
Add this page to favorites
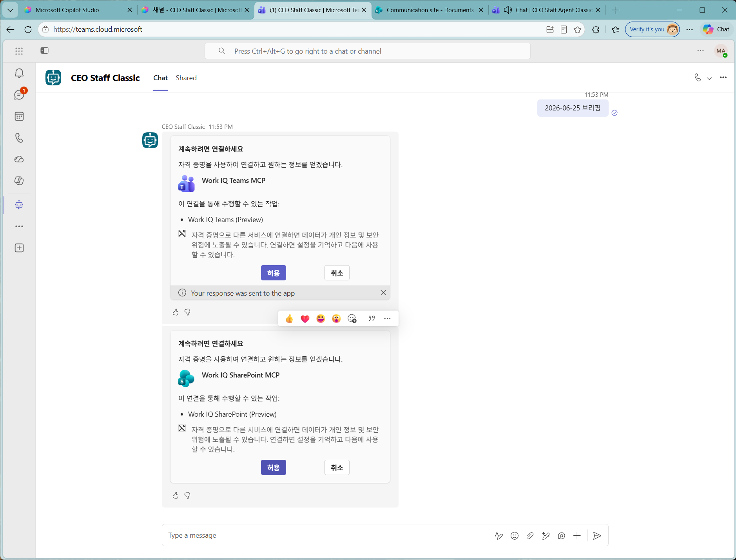[x=577, y=29]
